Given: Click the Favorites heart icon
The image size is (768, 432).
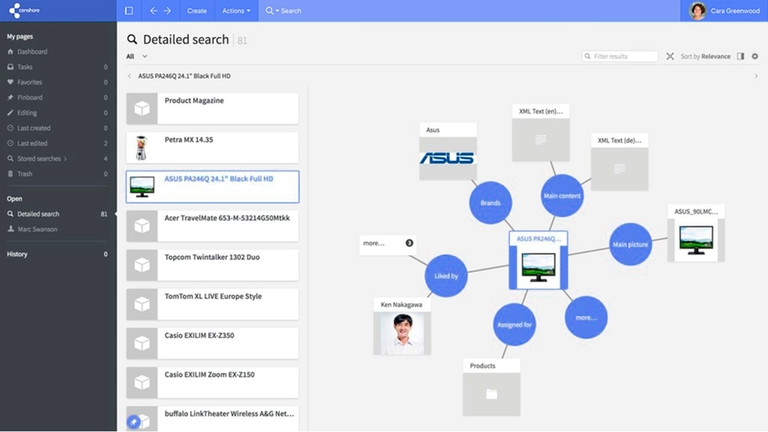Looking at the screenshot, I should click(10, 82).
